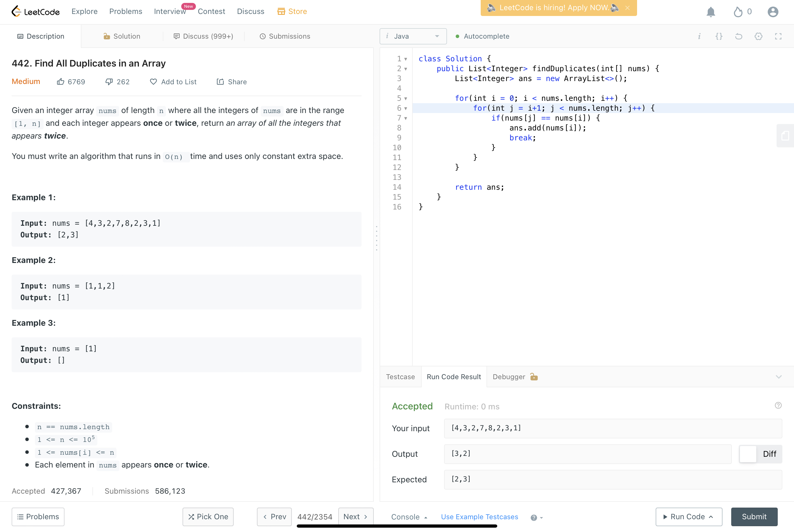Click the Your input field
Screen dimensions: 794x532
[612, 428]
